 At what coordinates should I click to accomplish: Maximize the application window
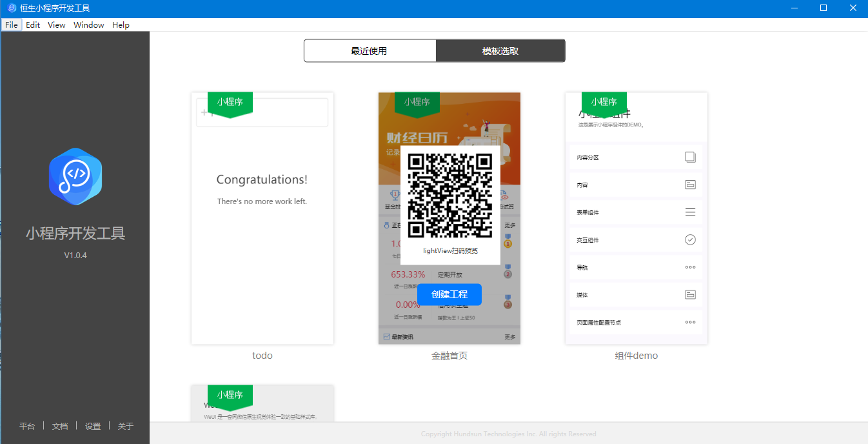click(x=824, y=8)
